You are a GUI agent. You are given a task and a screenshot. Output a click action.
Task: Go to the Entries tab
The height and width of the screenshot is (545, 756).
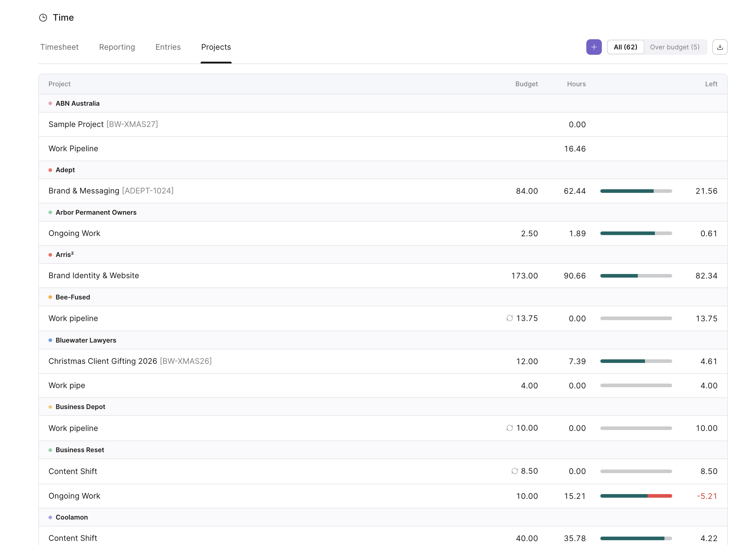click(168, 47)
